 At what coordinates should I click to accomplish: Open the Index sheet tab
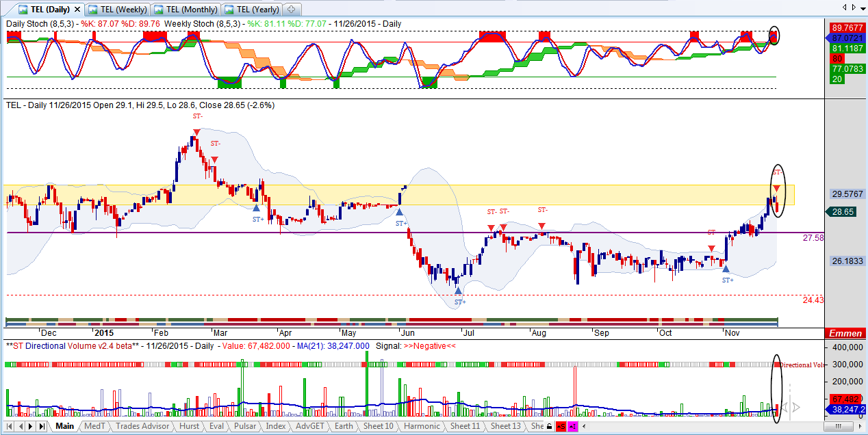(276, 426)
